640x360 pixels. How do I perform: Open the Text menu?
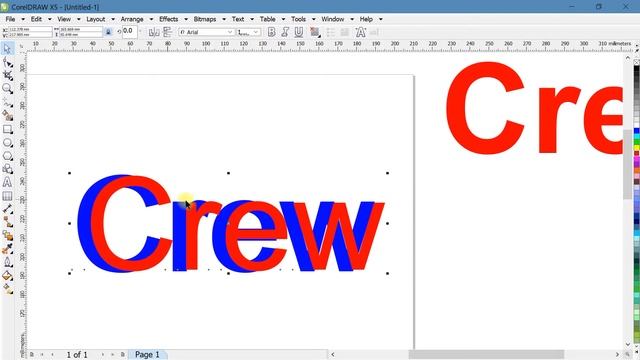click(x=238, y=19)
